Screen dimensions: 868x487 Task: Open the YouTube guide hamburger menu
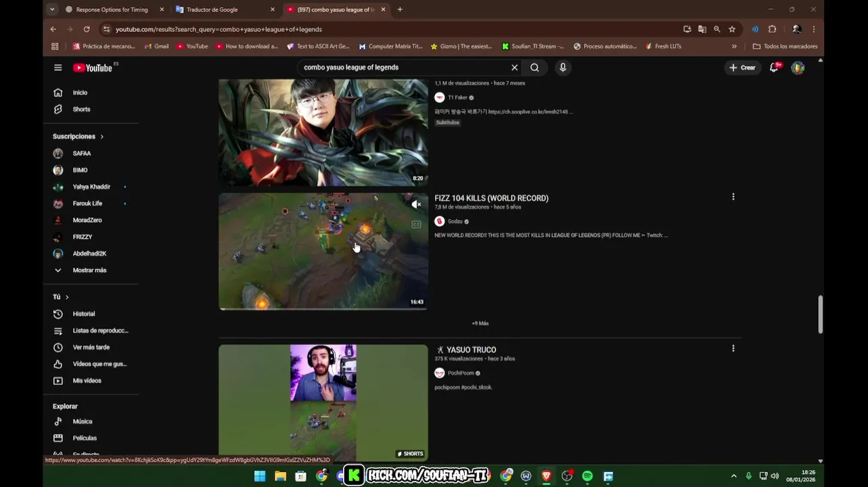pos(58,68)
